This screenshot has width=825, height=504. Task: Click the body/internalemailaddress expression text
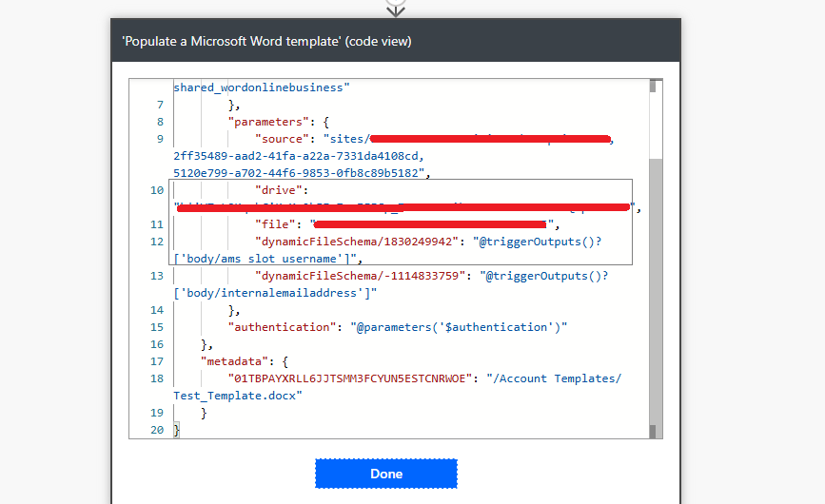275,293
